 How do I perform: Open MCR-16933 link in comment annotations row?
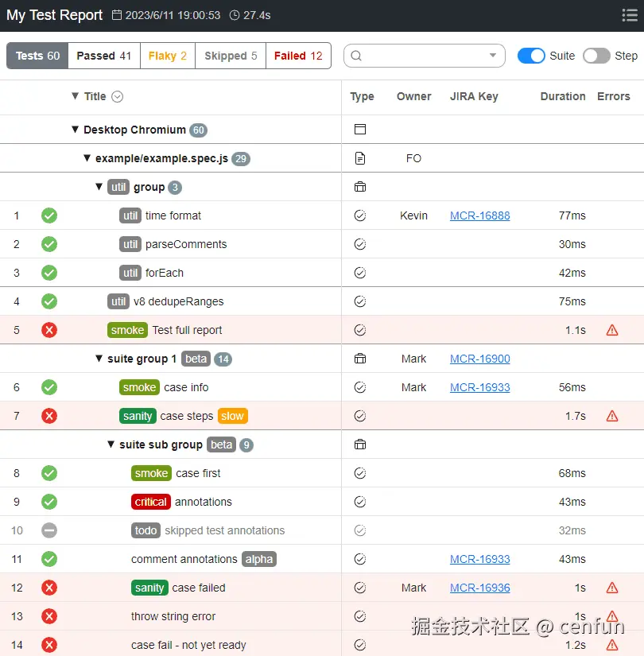480,559
